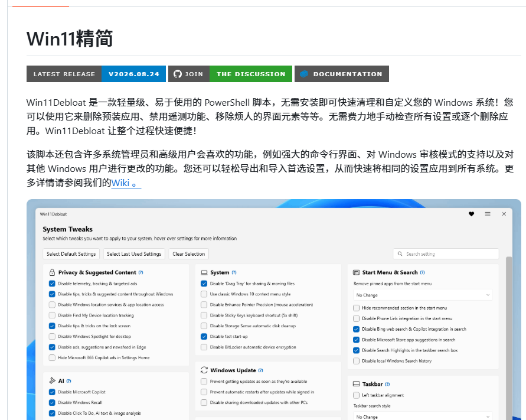526x420 pixels.
Task: Click the Windows Update refresh arrows icon
Action: [204, 370]
